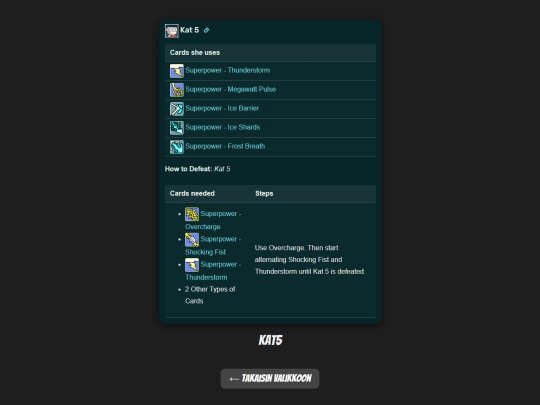
Task: Open the Superpower - Shocking Fist link
Action: pyautogui.click(x=213, y=246)
